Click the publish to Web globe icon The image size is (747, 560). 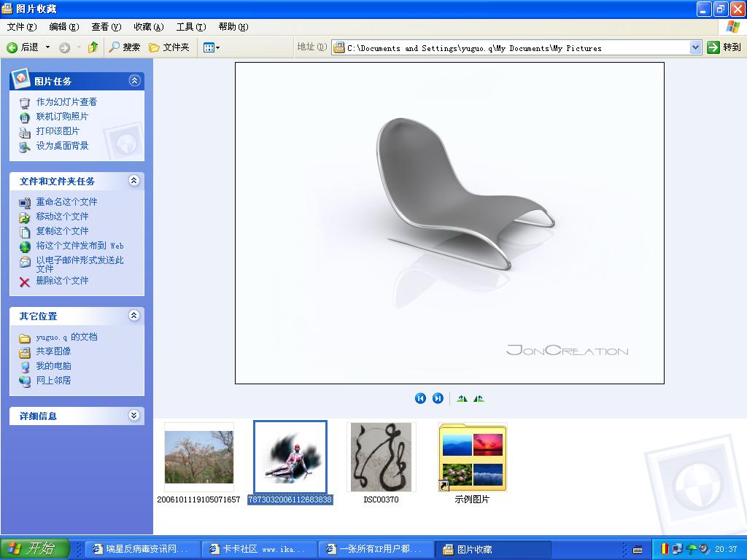pyautogui.click(x=25, y=247)
